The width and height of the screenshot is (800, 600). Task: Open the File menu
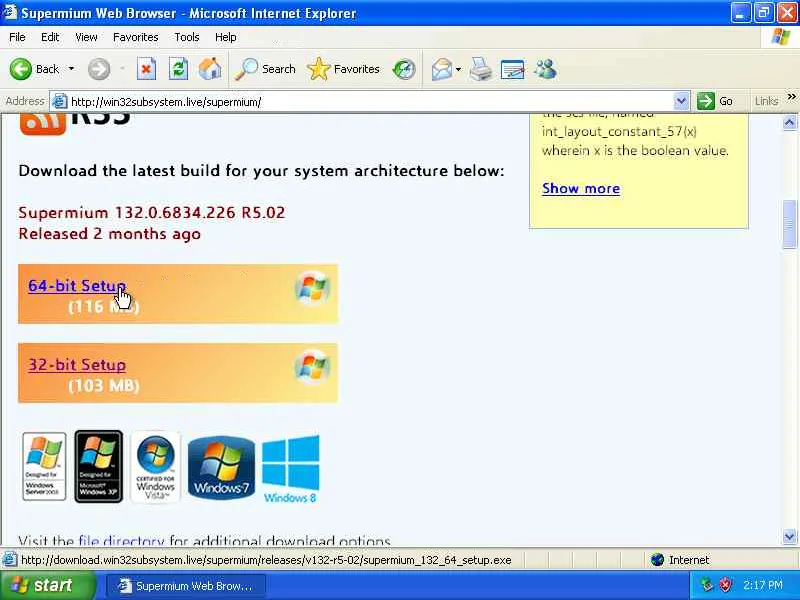click(x=17, y=37)
